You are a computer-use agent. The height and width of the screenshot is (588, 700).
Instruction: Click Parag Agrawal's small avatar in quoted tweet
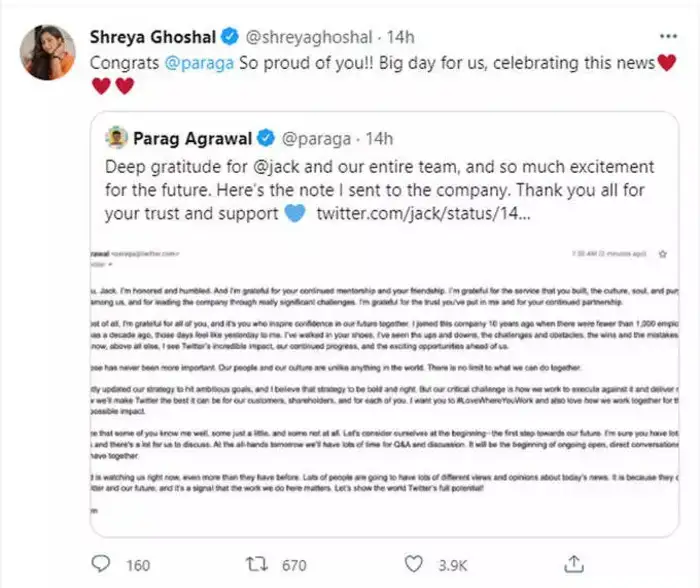(x=116, y=136)
